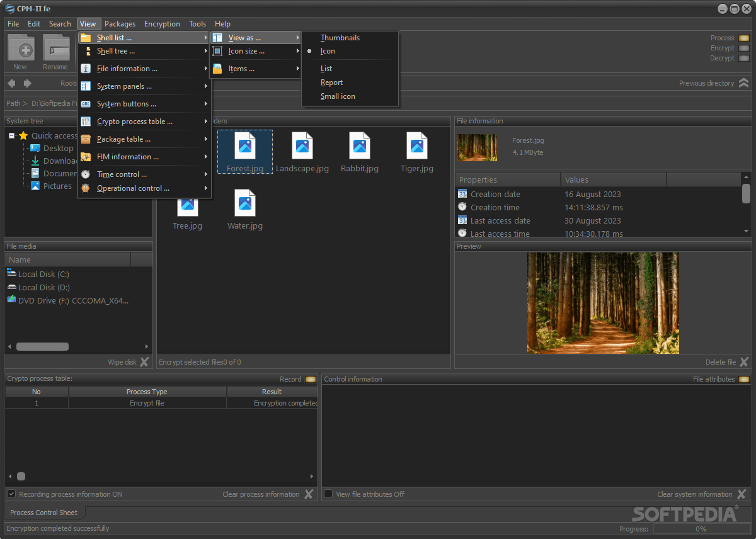
Task: Click Clear system information X icon
Action: pos(742,494)
